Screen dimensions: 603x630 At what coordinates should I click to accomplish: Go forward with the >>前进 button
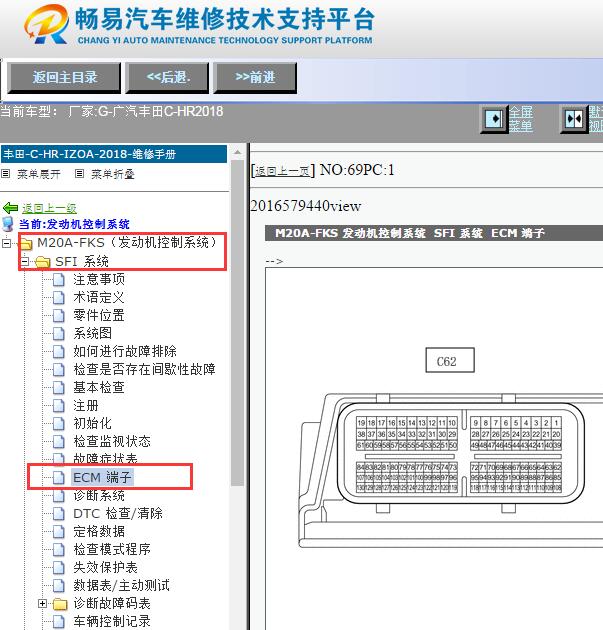[x=255, y=77]
